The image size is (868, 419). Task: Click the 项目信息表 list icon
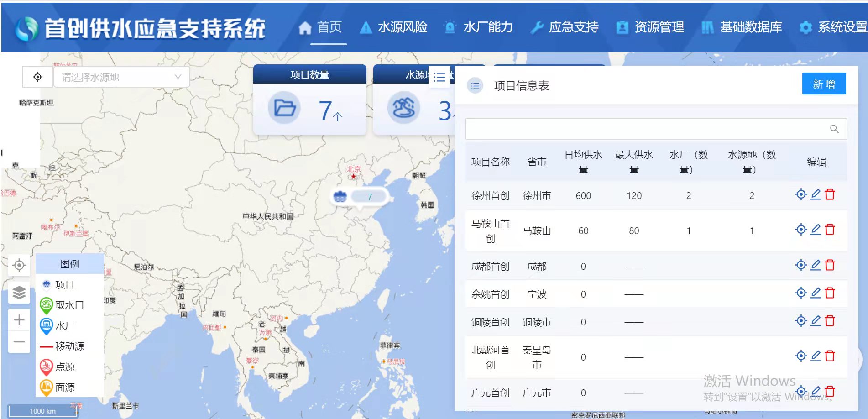[475, 86]
